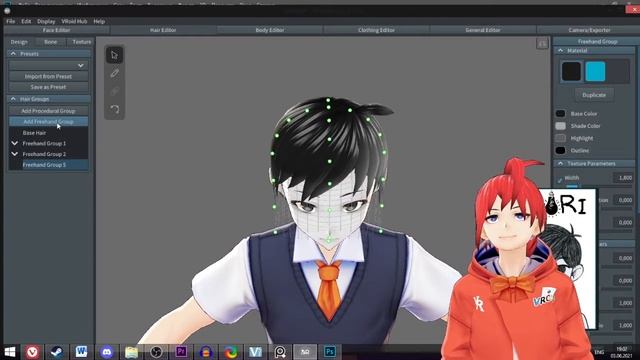640x360 pixels.
Task: Open Microsoft Word from taskbar
Action: [81, 351]
